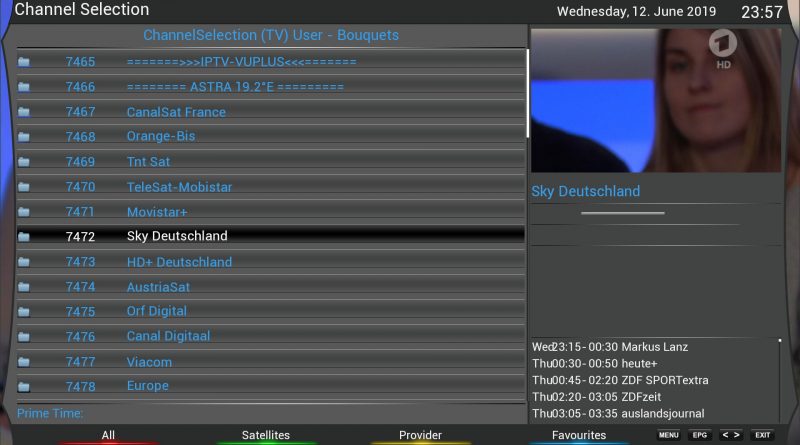Viewport: 800px width, 445px height.
Task: Click the left/right arrows key icon
Action: [731, 435]
